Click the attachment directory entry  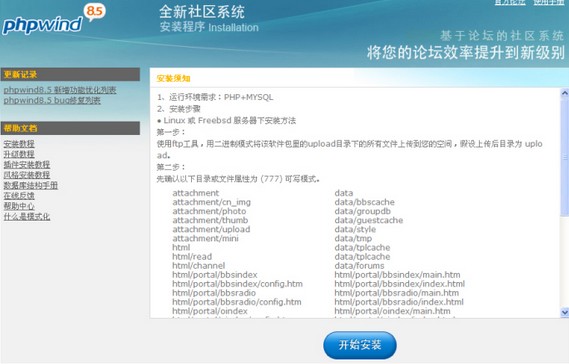coord(196,193)
